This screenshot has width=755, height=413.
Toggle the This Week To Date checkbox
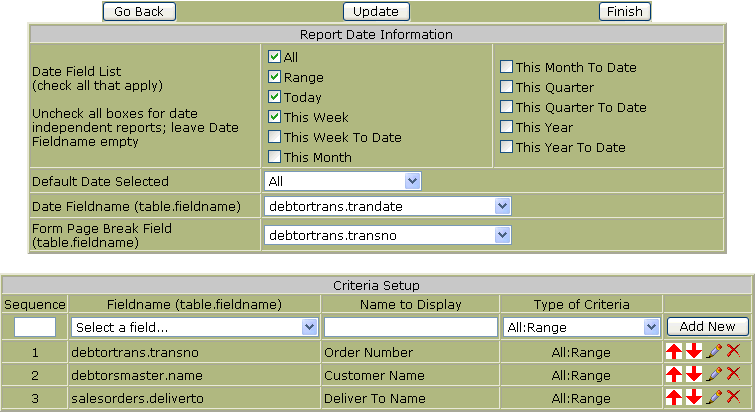click(x=274, y=137)
